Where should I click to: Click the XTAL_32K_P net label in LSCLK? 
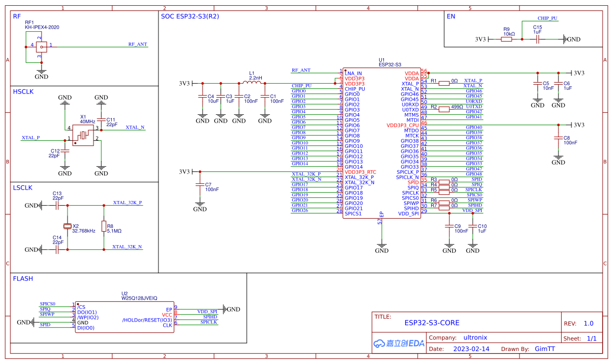coord(127,203)
